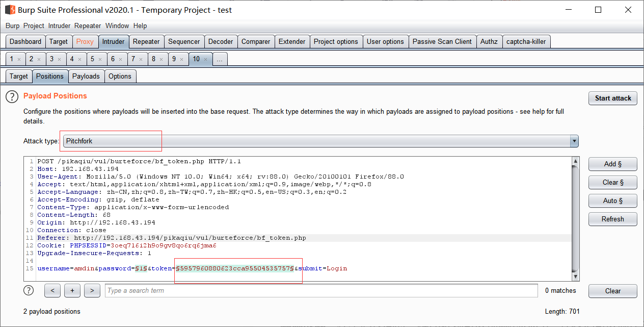This screenshot has height=327, width=644.
Task: Open search help question icon
Action: (29, 290)
